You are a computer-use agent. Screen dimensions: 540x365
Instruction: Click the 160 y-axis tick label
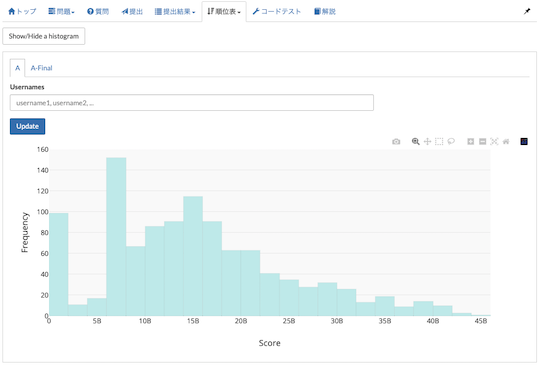pos(43,149)
